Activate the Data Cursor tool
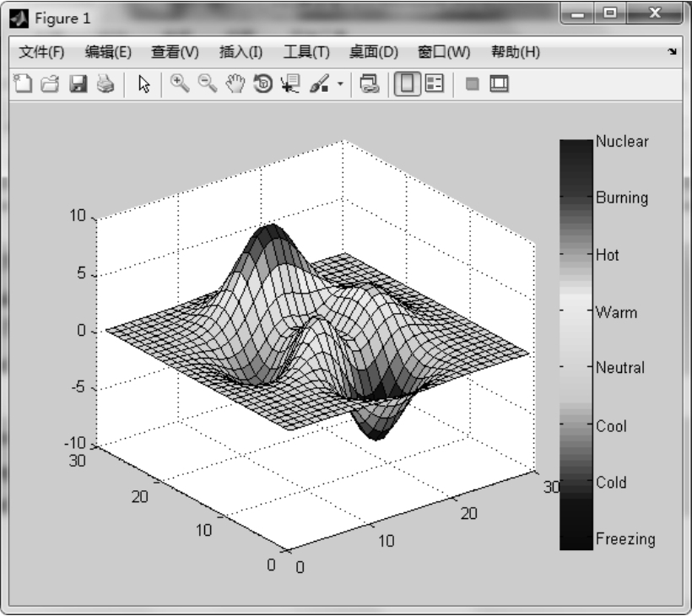 [x=292, y=84]
